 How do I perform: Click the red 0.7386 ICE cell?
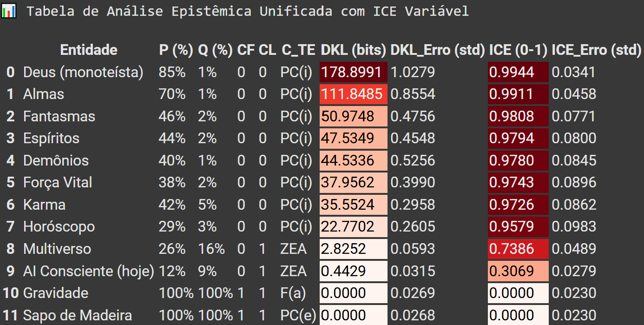click(518, 249)
